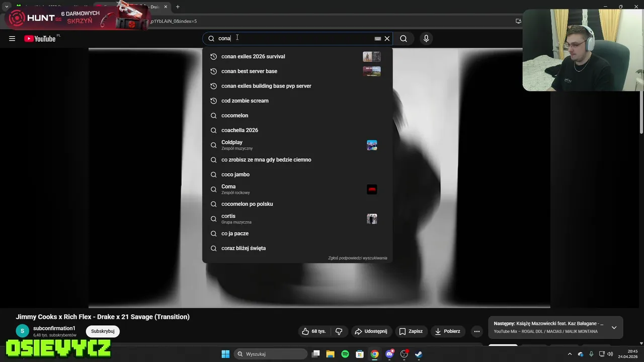Dislike the video with thumbs down
The image size is (644, 362).
[x=339, y=331]
